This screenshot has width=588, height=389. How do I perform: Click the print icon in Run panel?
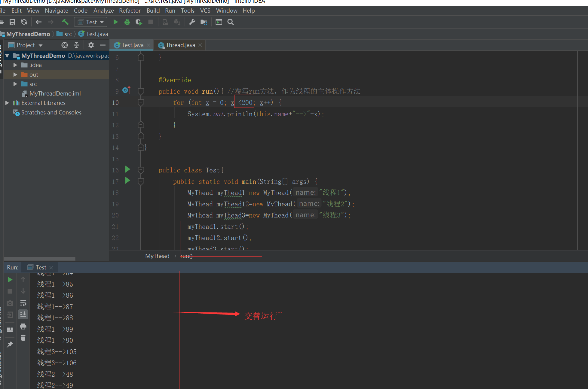coord(23,327)
